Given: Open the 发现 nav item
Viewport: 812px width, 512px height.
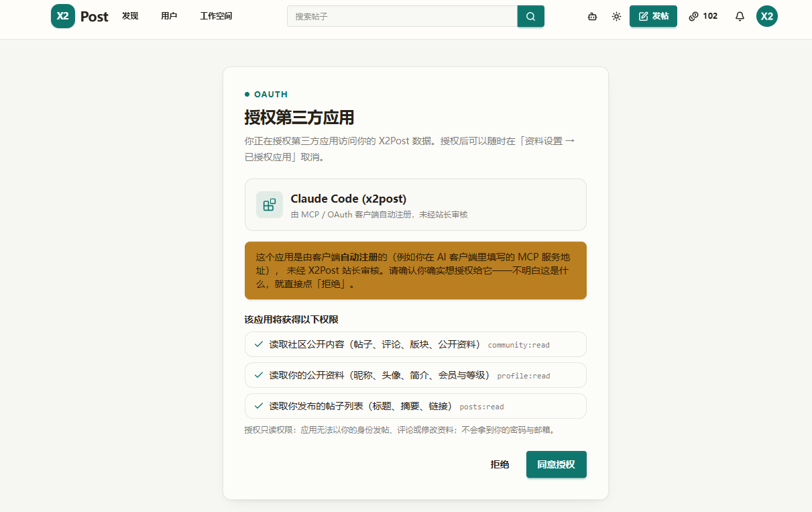Looking at the screenshot, I should click(130, 16).
